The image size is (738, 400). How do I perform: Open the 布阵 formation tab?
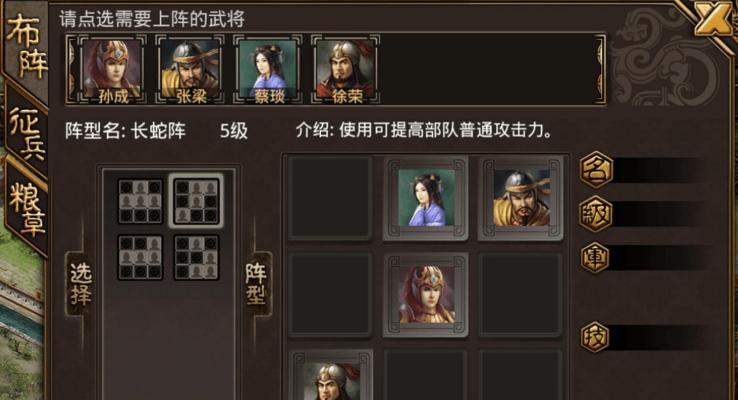pos(26,46)
